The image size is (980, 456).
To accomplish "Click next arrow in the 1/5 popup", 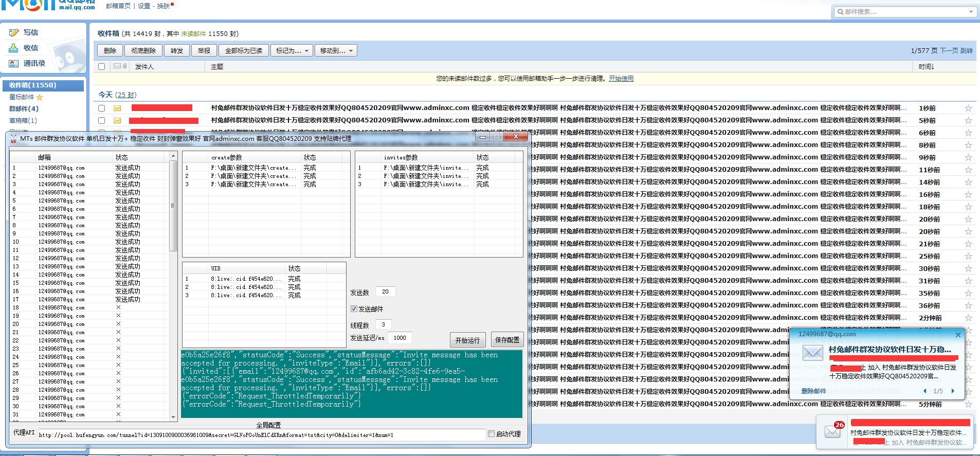I will pos(953,391).
